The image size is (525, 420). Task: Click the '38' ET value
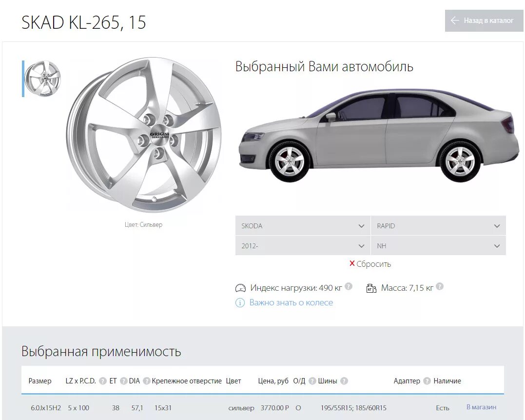pyautogui.click(x=116, y=408)
